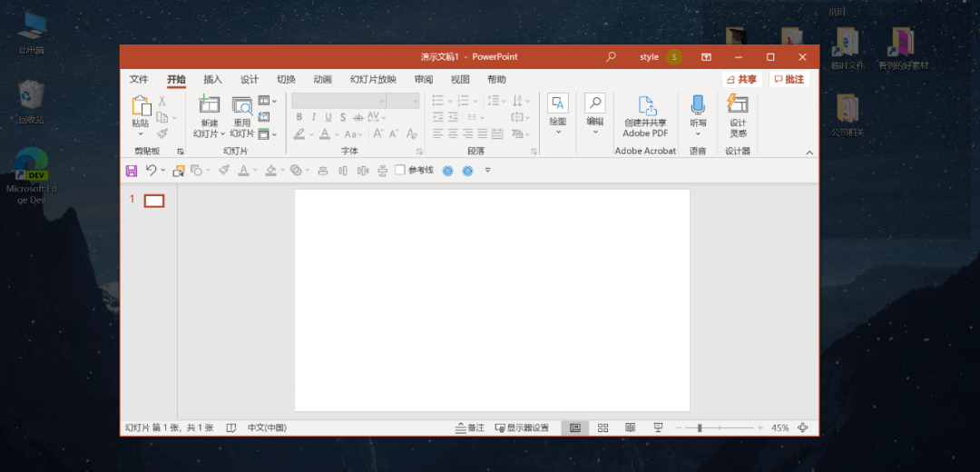
Task: Decrease font size icon
Action: [x=394, y=133]
